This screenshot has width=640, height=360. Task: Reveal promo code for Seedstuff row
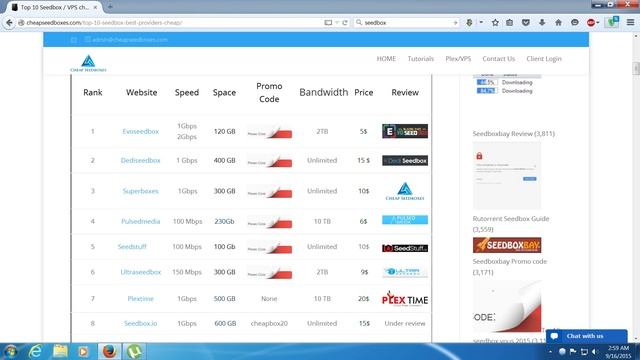(x=269, y=247)
